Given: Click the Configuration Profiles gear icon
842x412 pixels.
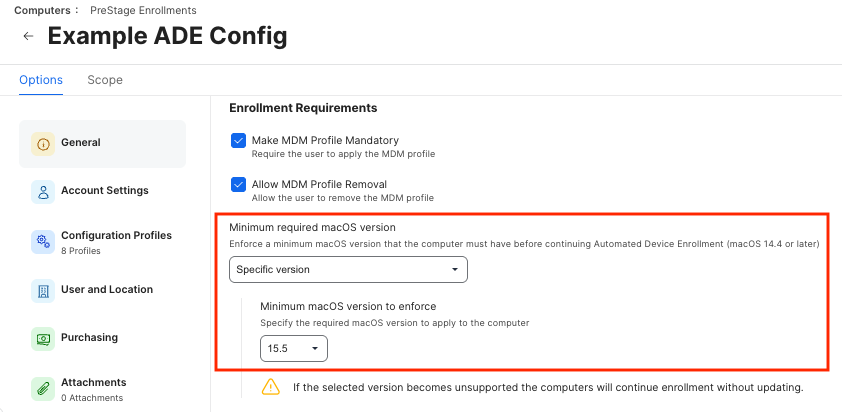Looking at the screenshot, I should [x=43, y=241].
